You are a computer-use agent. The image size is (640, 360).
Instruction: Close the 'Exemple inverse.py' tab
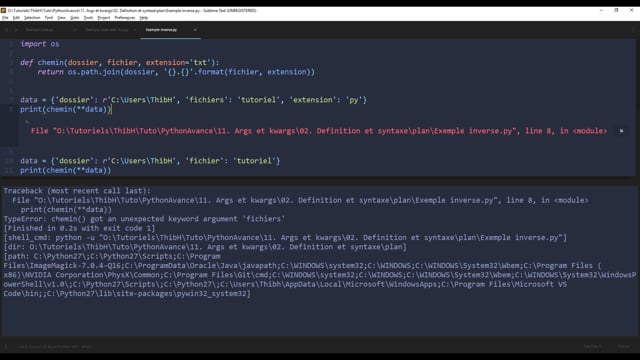pyautogui.click(x=195, y=30)
